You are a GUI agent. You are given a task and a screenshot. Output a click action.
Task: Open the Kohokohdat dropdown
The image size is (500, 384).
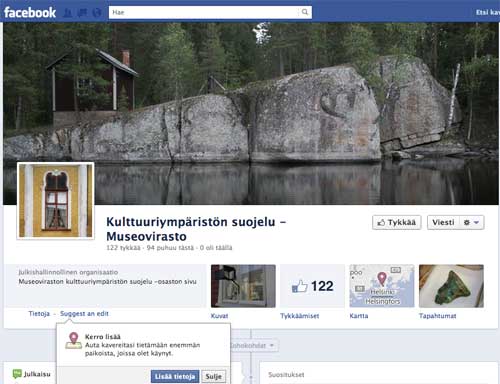tap(254, 346)
